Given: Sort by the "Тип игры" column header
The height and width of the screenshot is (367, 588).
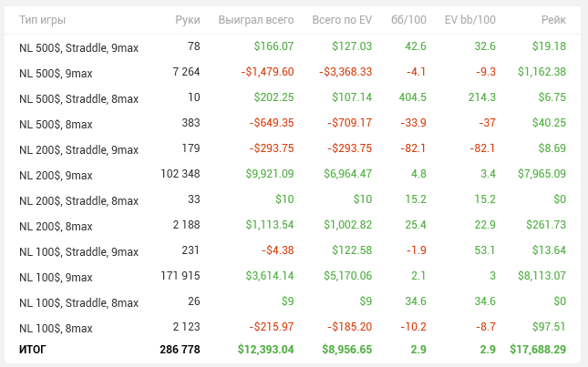Looking at the screenshot, I should coord(42,20).
